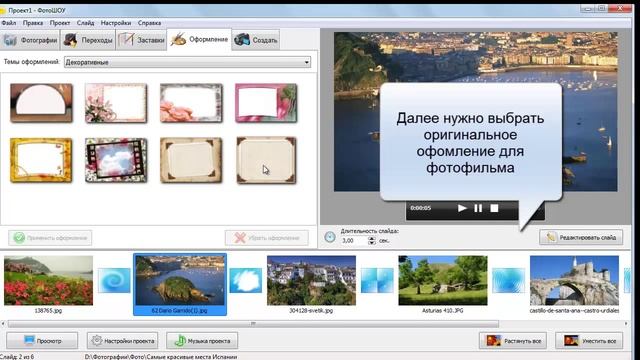Choose the pink roses gray frame

[x=191, y=103]
